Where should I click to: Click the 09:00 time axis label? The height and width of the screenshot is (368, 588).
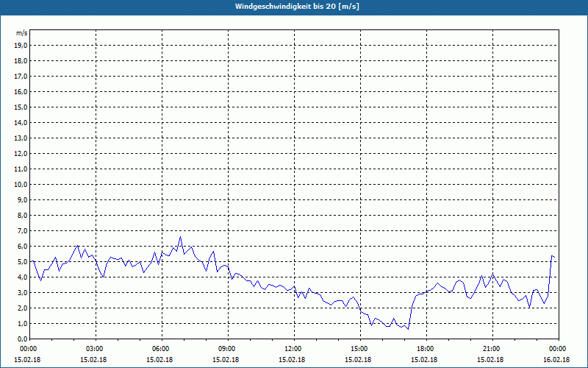click(x=228, y=349)
